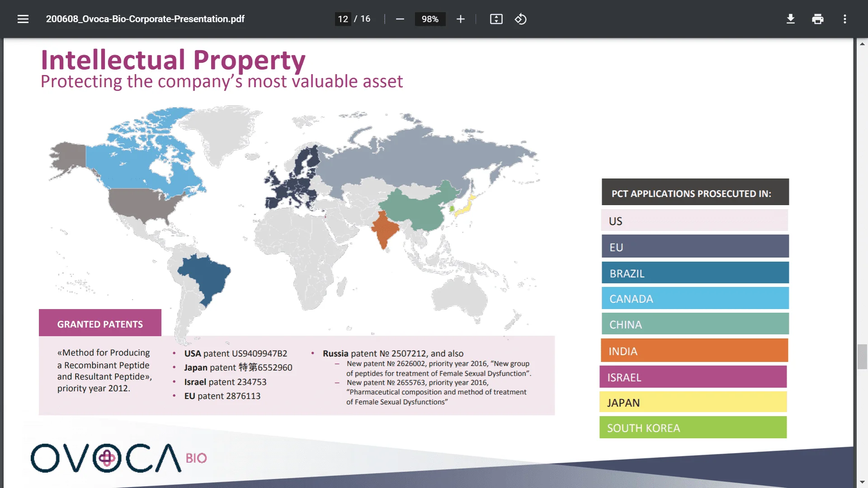
Task: Click the CHINA legend bar
Action: pyautogui.click(x=695, y=324)
